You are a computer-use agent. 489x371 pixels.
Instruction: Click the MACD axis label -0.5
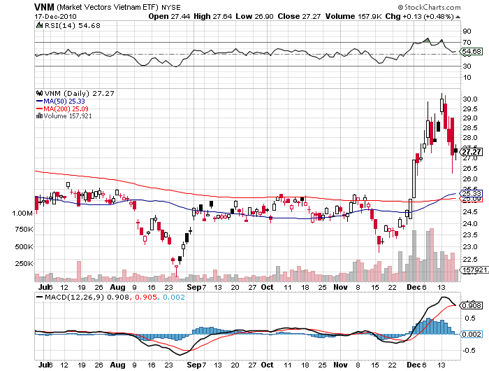click(469, 350)
